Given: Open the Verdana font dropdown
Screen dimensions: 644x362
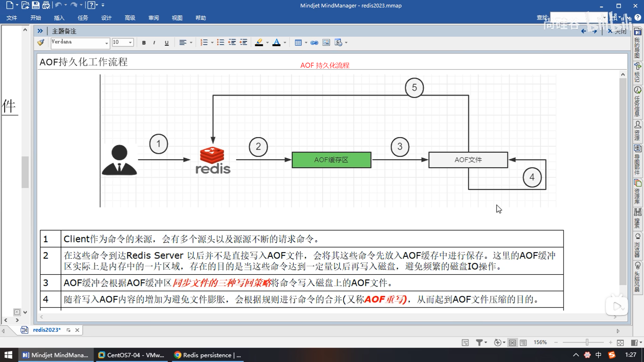Looking at the screenshot, I should tap(106, 43).
